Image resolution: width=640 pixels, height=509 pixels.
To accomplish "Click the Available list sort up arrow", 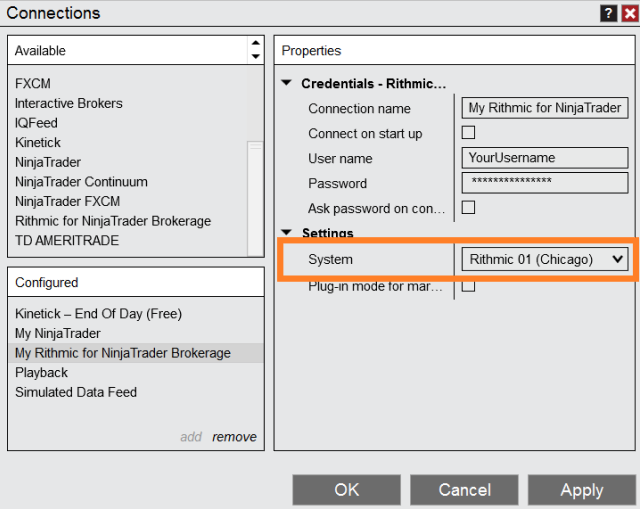I will [256, 43].
